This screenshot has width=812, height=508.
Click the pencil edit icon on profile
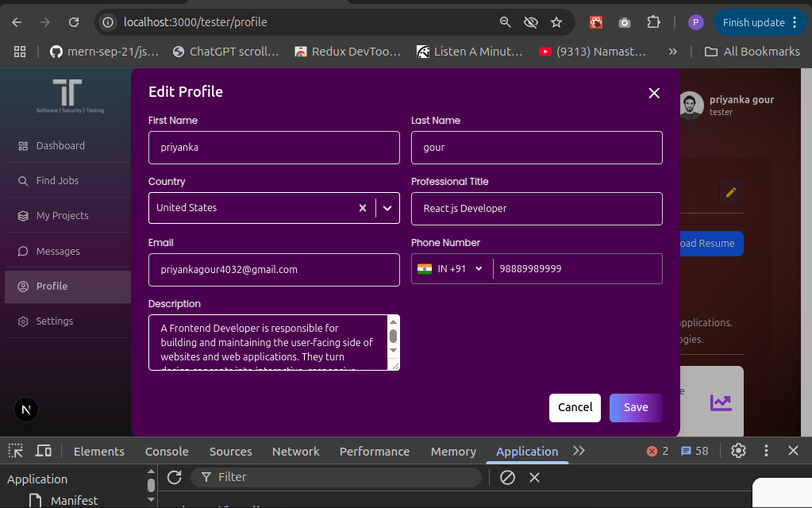coord(731,192)
